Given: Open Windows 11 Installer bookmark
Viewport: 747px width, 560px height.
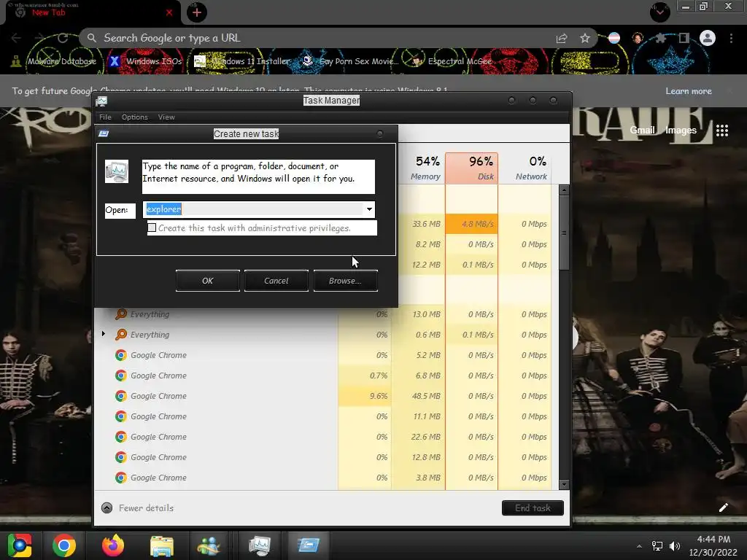Looking at the screenshot, I should 242,61.
